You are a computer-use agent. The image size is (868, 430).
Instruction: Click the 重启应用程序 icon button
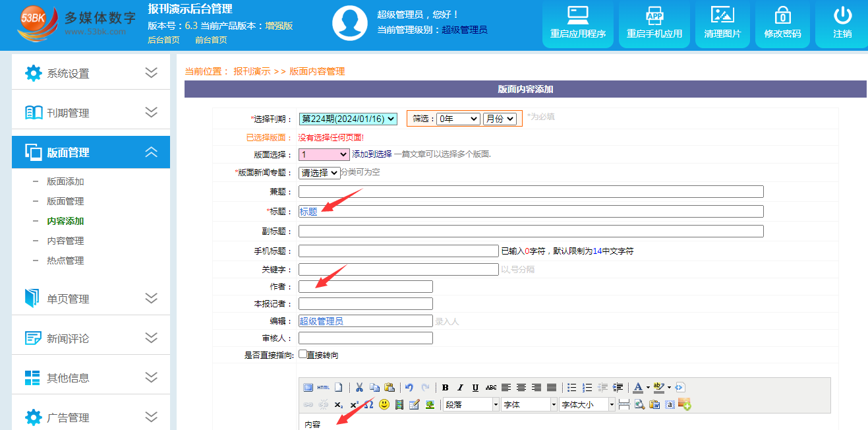pyautogui.click(x=577, y=24)
